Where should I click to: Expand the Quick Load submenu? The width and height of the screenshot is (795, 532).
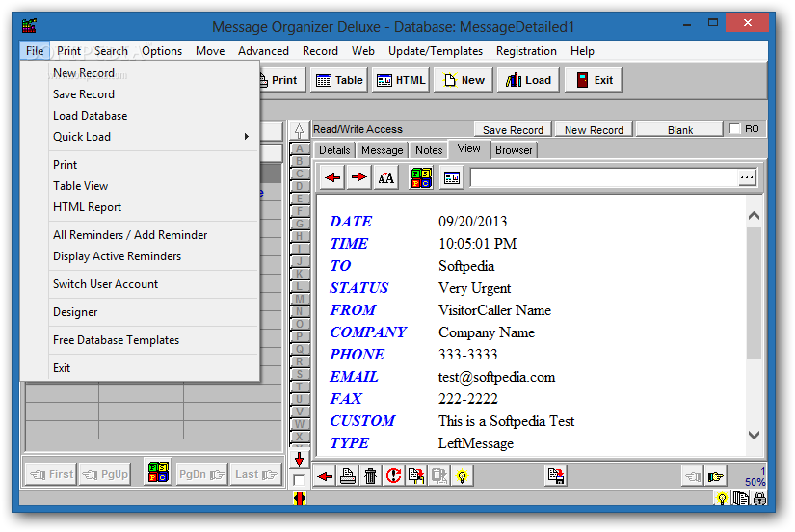[153, 137]
